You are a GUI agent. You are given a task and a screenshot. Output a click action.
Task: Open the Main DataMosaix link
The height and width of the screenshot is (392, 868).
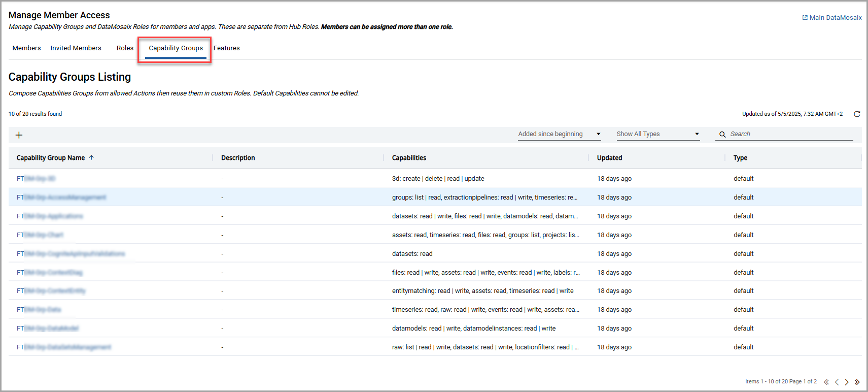point(832,18)
